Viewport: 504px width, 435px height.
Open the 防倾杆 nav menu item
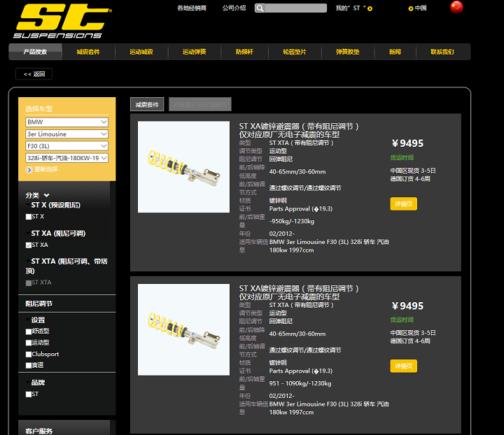click(x=244, y=52)
